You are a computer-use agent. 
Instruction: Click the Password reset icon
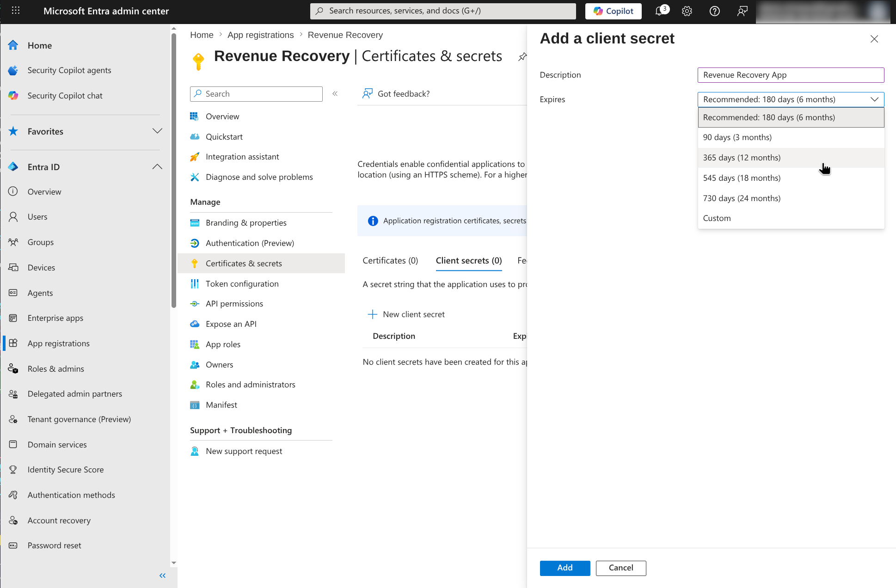pos(13,545)
